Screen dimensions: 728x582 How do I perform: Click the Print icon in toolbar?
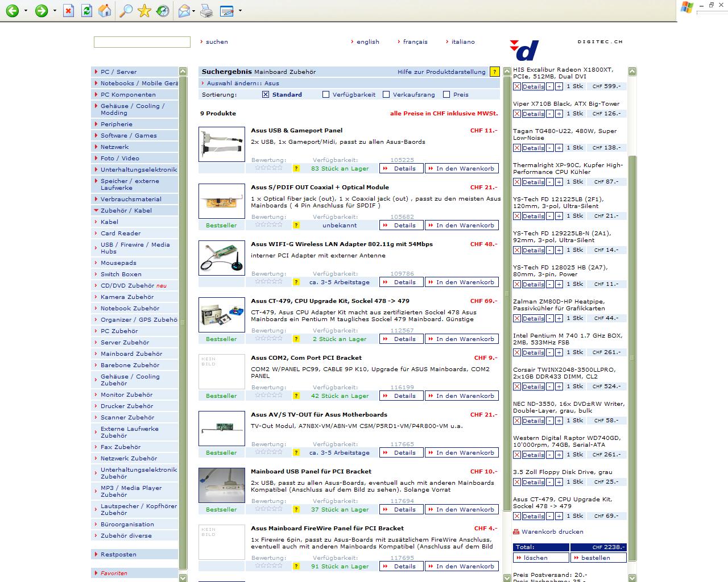point(206,11)
